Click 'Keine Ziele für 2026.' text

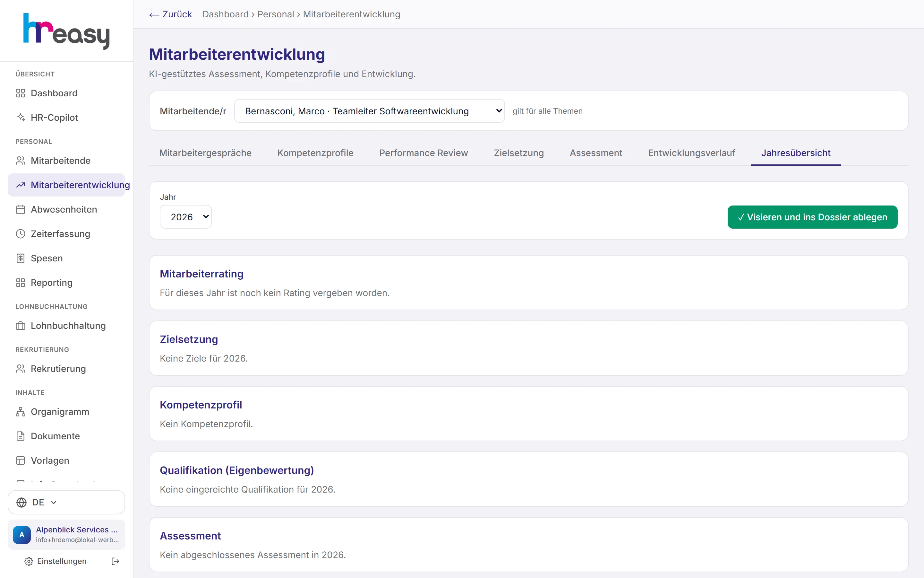(204, 358)
